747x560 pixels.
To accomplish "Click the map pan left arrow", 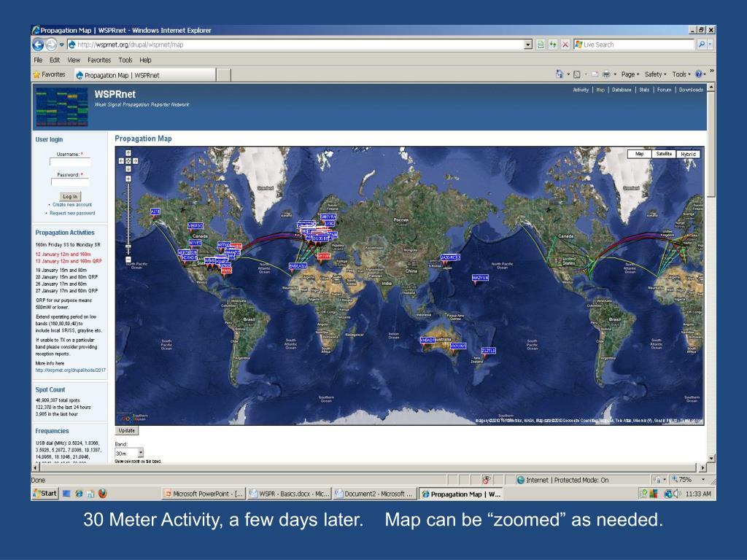I will click(121, 161).
